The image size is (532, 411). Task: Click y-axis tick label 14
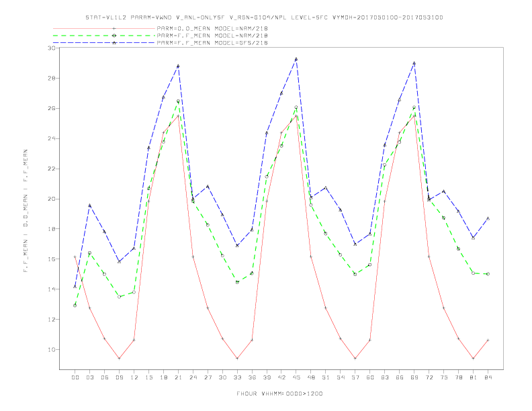click(52, 289)
